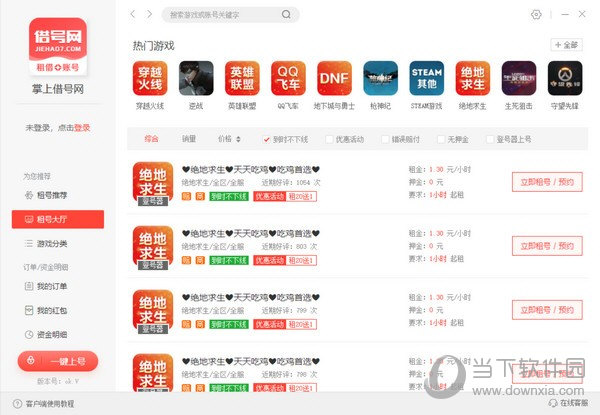The image size is (600, 415).
Task: Click the green 到时不下线 tag on the 803次 listing
Action: pos(229,260)
